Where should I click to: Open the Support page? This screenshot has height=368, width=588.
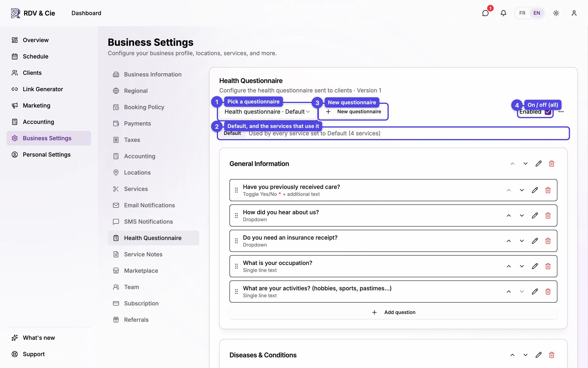pyautogui.click(x=49, y=354)
